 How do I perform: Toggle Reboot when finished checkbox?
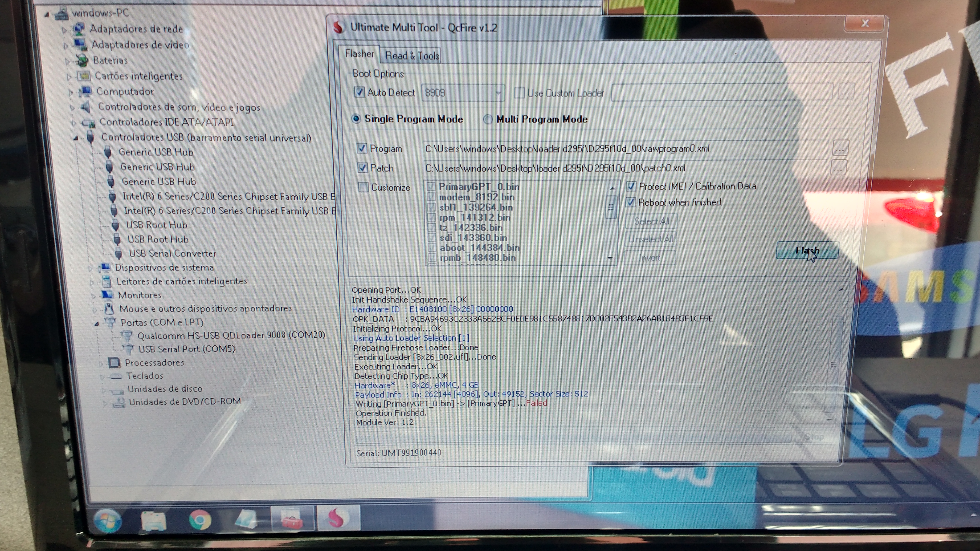[630, 202]
